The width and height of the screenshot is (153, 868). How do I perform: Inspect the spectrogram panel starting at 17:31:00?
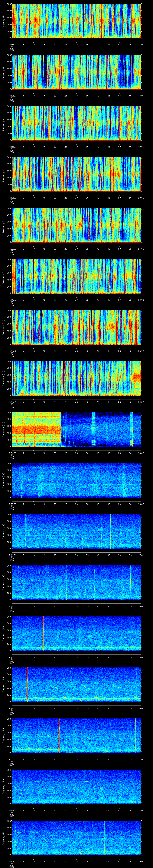pos(77,786)
